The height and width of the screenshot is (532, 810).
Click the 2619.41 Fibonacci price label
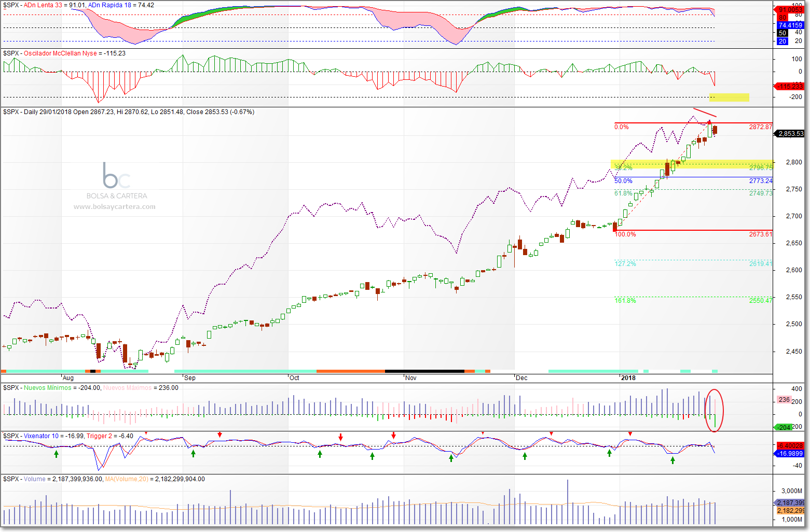pyautogui.click(x=761, y=264)
